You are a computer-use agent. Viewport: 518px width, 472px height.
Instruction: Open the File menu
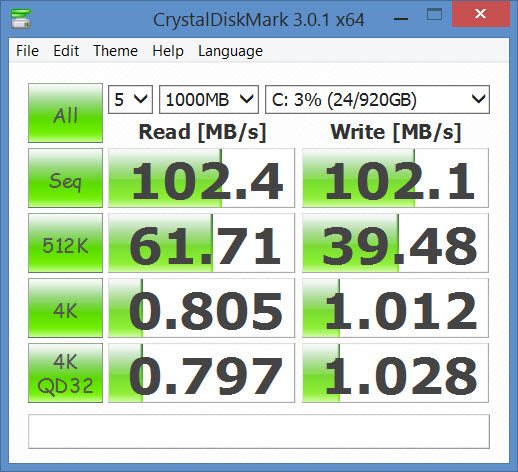[x=27, y=51]
